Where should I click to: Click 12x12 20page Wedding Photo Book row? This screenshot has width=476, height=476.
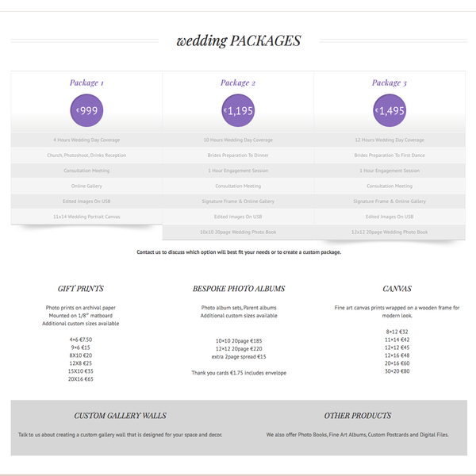tap(390, 232)
